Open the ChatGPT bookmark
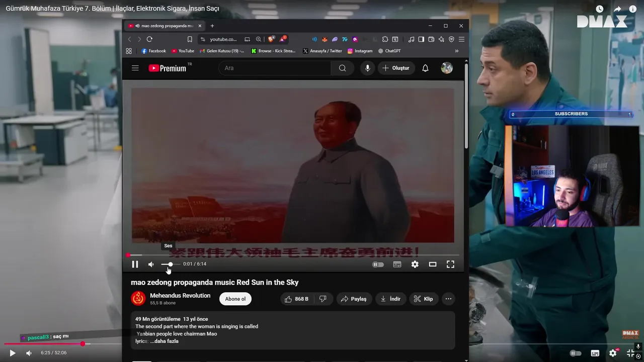 [x=389, y=51]
